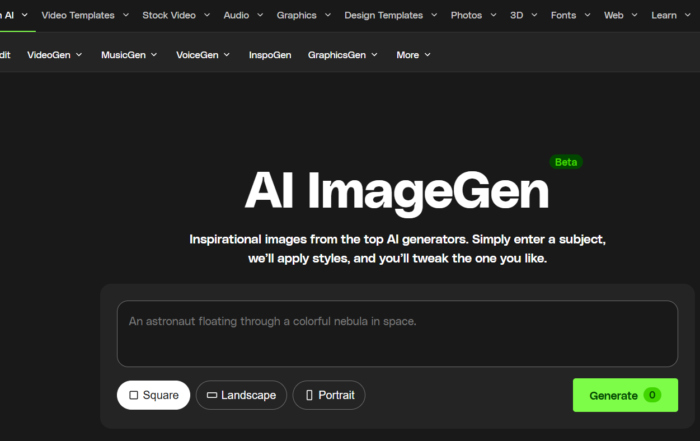This screenshot has height=441, width=700.
Task: Expand the Photos dropdown
Action: coord(473,15)
